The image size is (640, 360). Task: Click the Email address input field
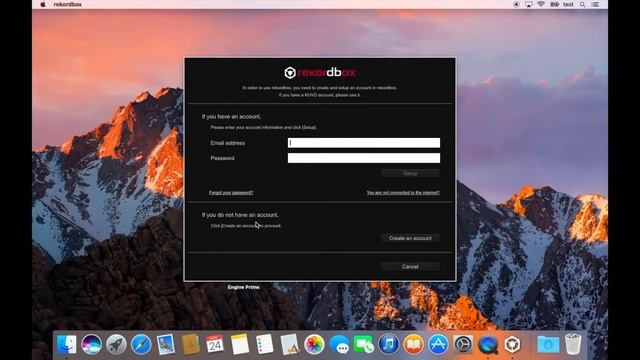(x=364, y=142)
